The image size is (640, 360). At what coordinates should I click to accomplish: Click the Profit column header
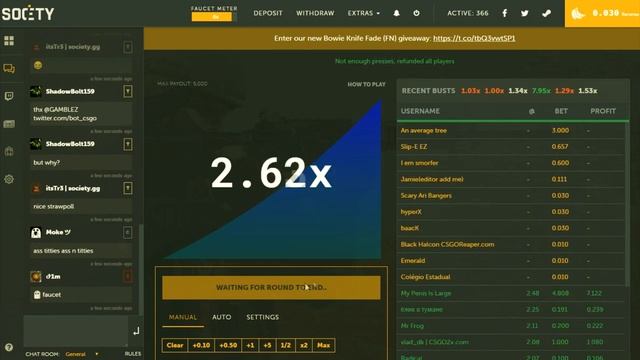pyautogui.click(x=603, y=111)
